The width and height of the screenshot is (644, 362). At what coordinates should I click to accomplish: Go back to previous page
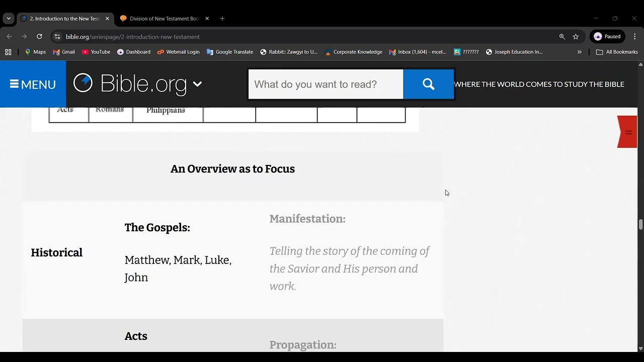coord(9,36)
